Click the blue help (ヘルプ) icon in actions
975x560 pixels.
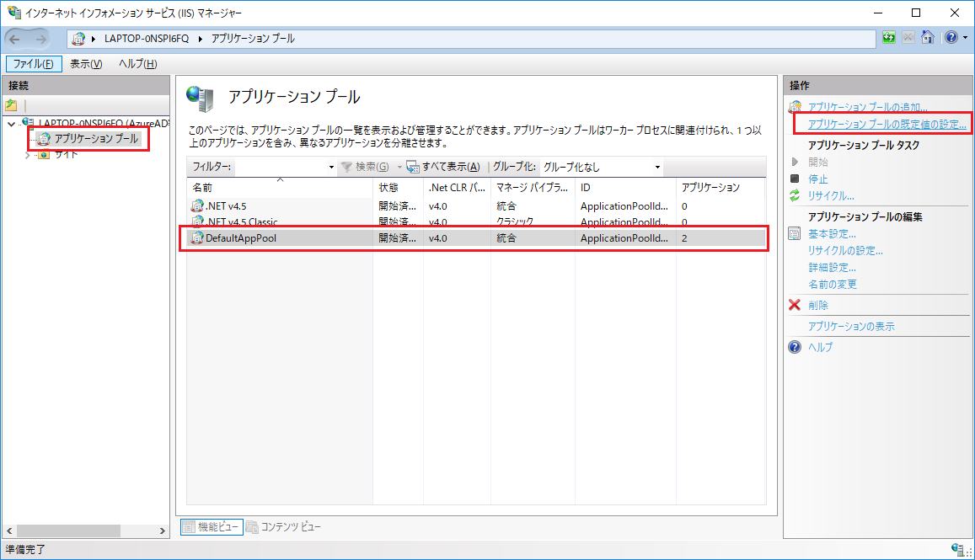[795, 347]
